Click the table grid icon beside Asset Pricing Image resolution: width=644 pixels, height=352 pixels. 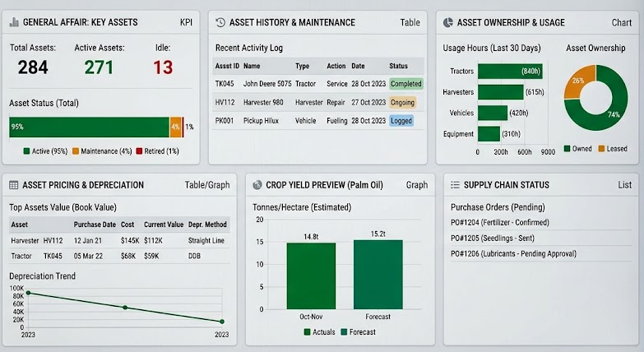(13, 185)
